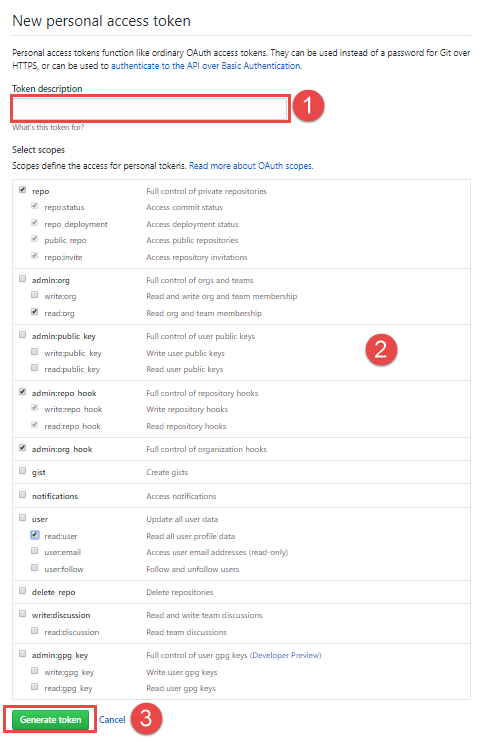The height and width of the screenshot is (742, 481).
Task: Uncheck admin:repo_hook scope
Action: point(22,392)
